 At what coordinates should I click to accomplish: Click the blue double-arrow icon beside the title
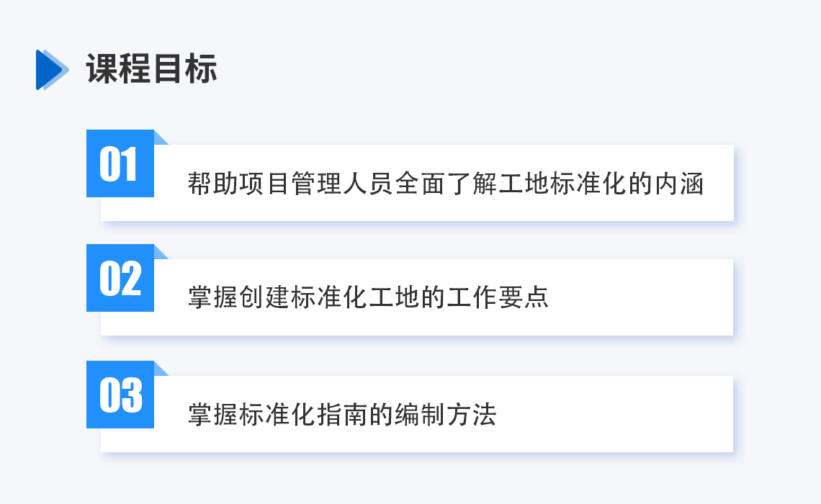52,70
